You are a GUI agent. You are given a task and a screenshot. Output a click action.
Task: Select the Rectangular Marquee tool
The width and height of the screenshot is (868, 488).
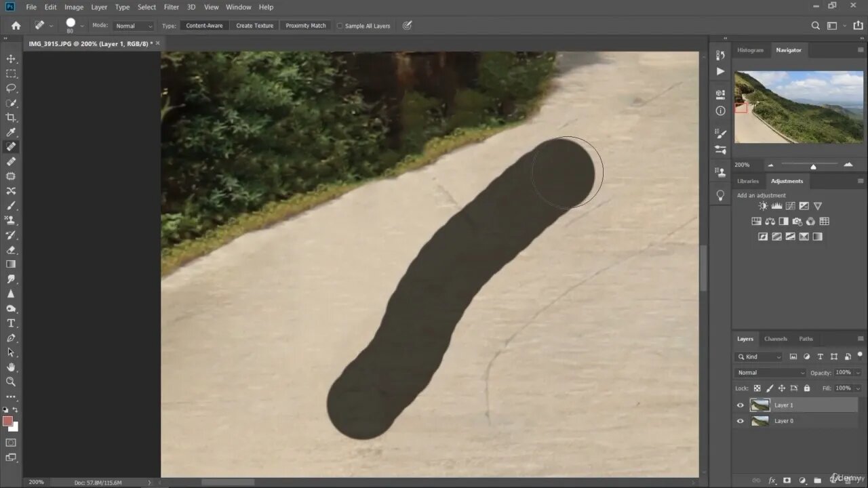point(11,73)
